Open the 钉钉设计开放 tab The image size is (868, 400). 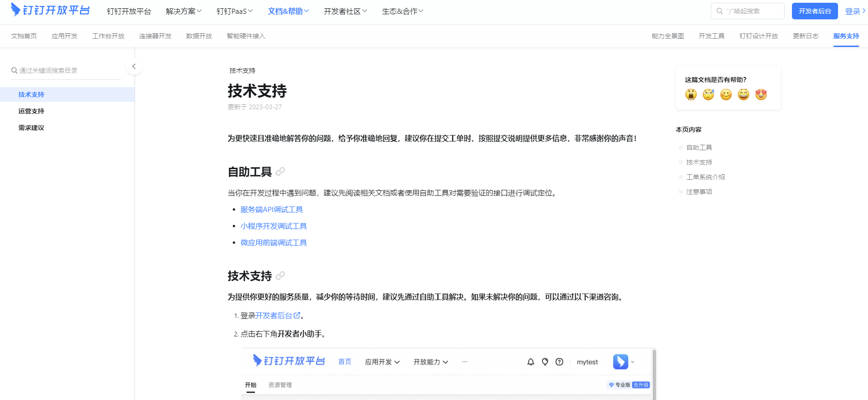tap(759, 36)
